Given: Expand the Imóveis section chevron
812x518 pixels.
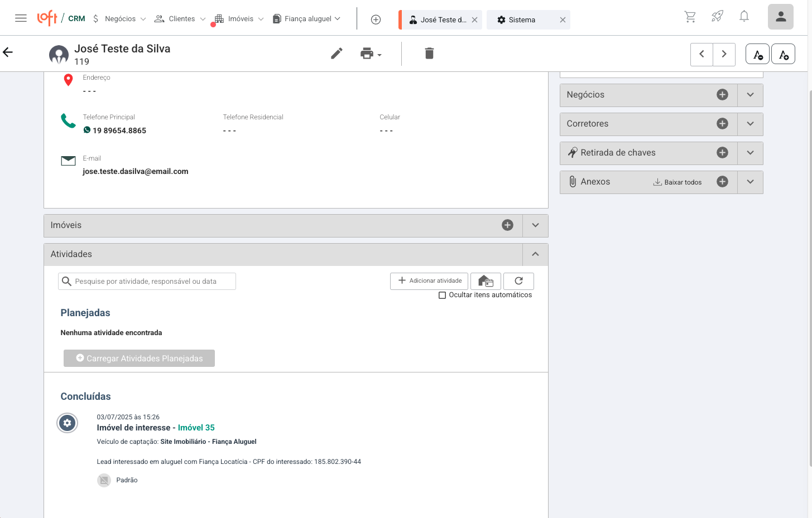Looking at the screenshot, I should tap(535, 225).
